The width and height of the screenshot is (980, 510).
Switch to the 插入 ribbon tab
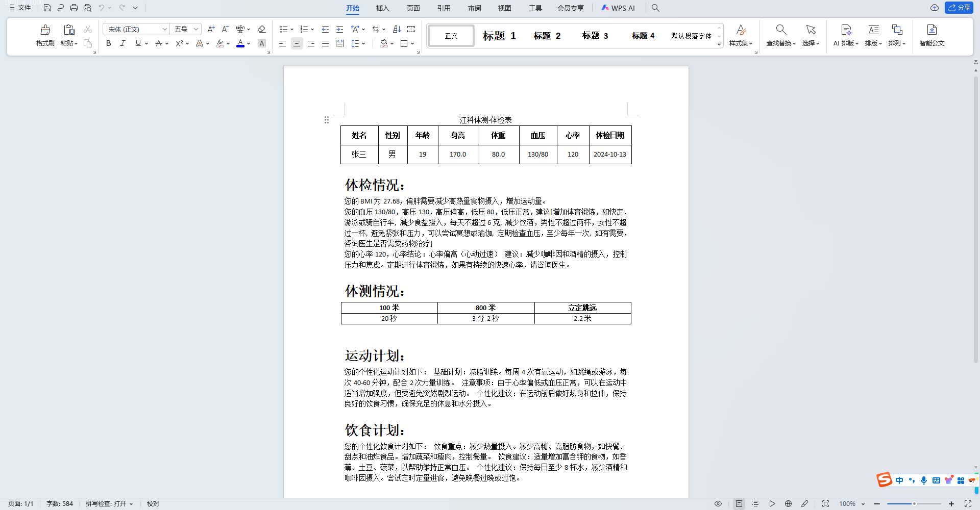click(383, 8)
